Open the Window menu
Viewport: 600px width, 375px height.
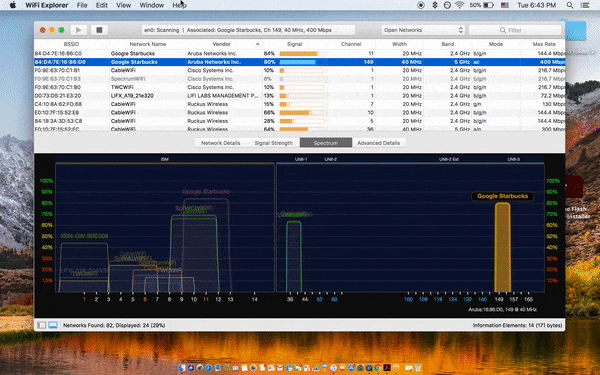pos(152,5)
